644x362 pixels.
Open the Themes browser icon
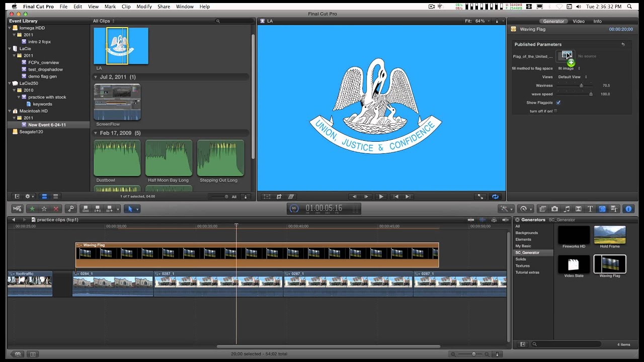614,209
